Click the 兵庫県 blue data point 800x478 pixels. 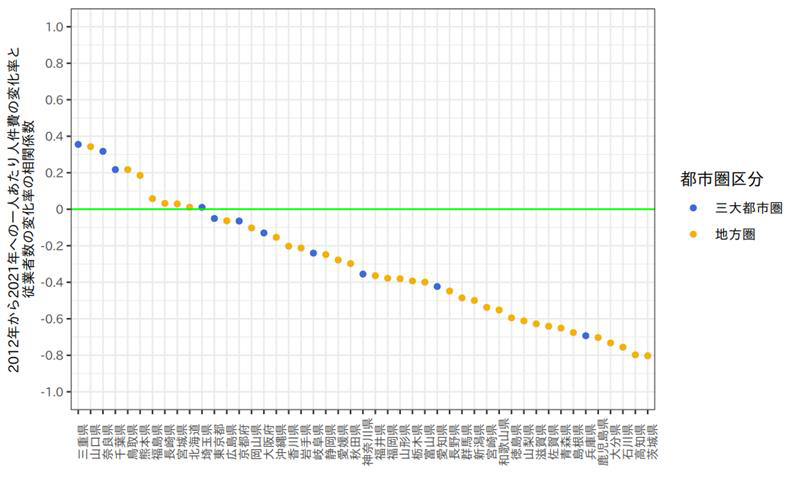click(x=586, y=336)
